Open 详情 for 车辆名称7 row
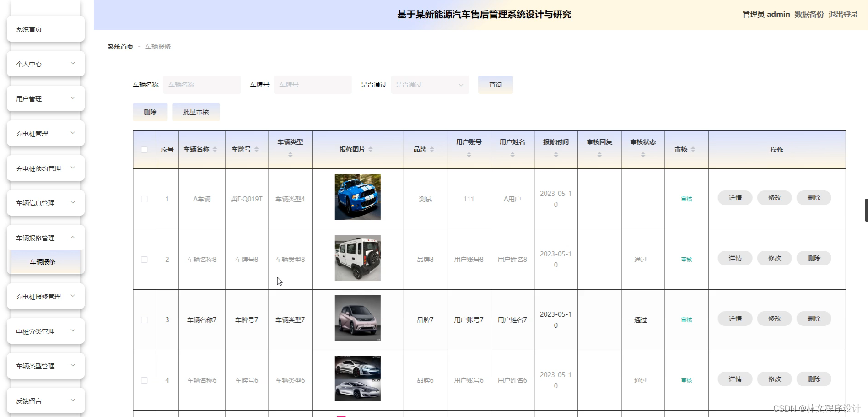 735,319
